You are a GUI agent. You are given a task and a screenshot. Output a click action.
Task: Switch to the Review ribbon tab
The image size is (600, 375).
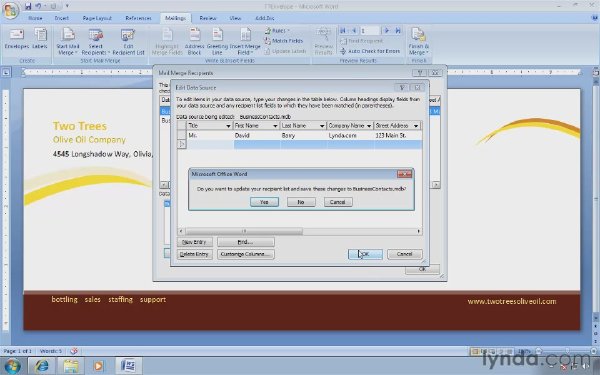tap(208, 18)
